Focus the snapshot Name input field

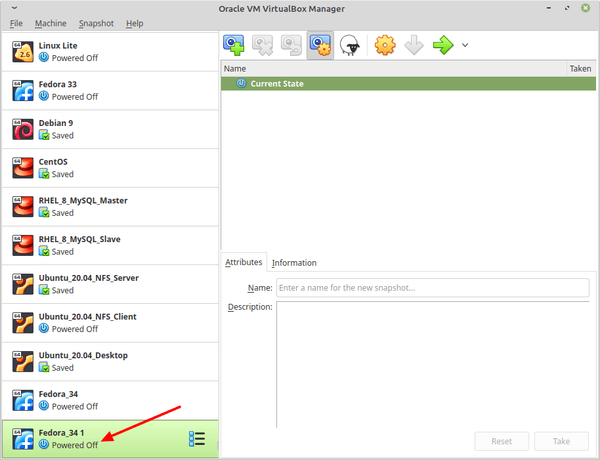[432, 288]
